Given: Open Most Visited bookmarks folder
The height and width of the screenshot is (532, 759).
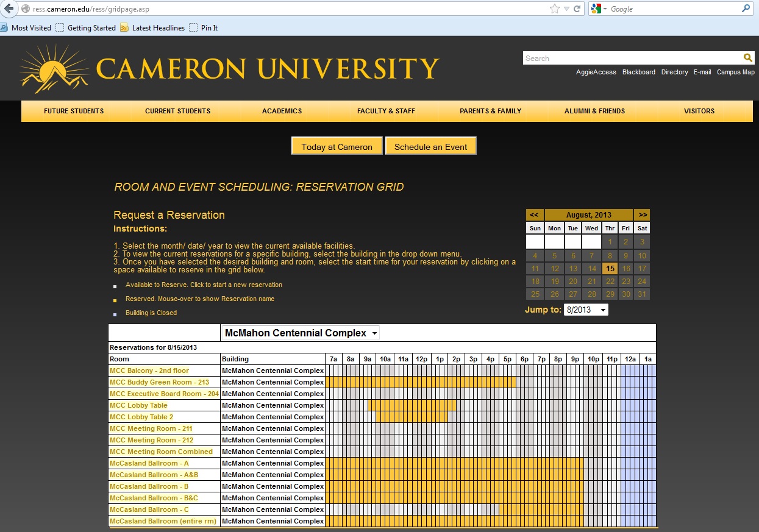Looking at the screenshot, I should [26, 28].
